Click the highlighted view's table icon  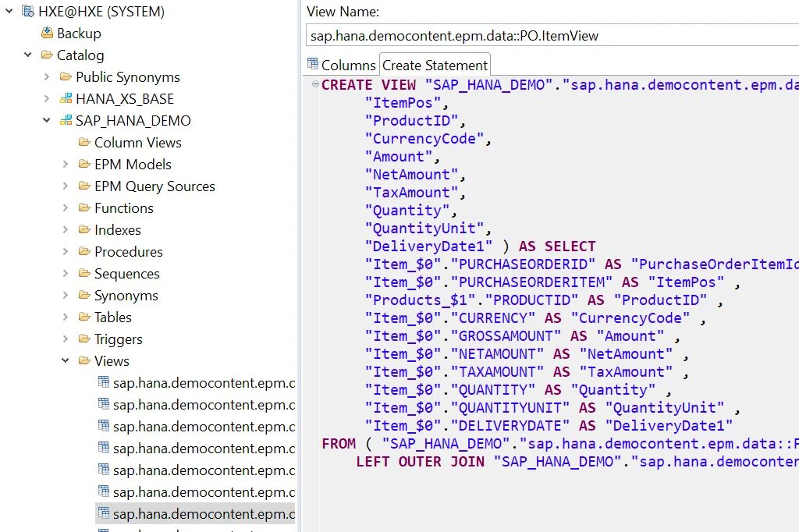click(x=103, y=514)
